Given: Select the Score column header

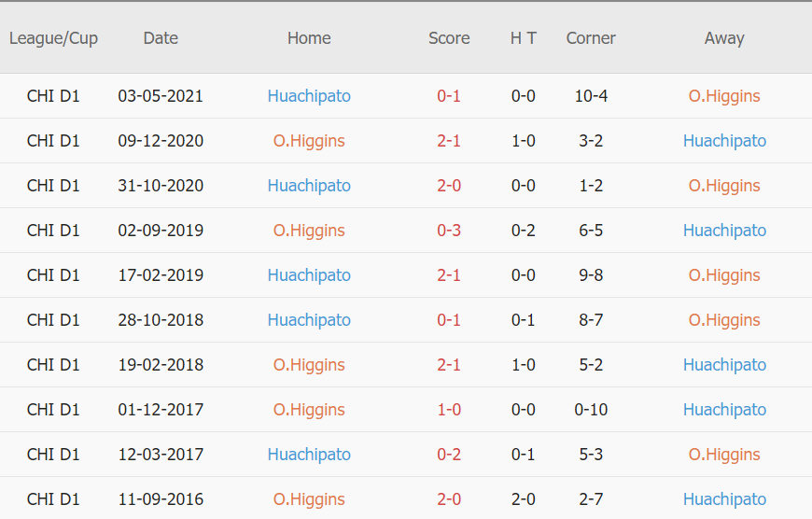Looking at the screenshot, I should [x=449, y=38].
